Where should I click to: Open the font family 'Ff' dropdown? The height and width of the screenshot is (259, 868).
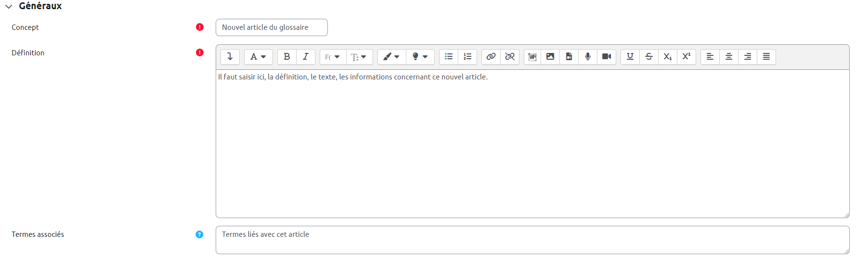click(x=333, y=57)
